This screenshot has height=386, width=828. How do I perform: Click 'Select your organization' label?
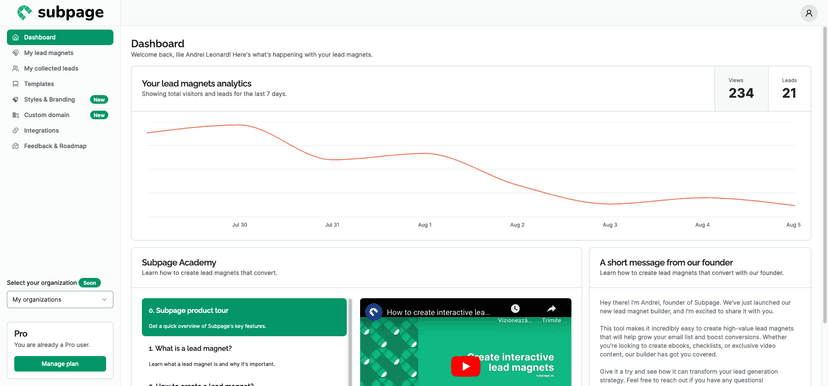click(42, 283)
